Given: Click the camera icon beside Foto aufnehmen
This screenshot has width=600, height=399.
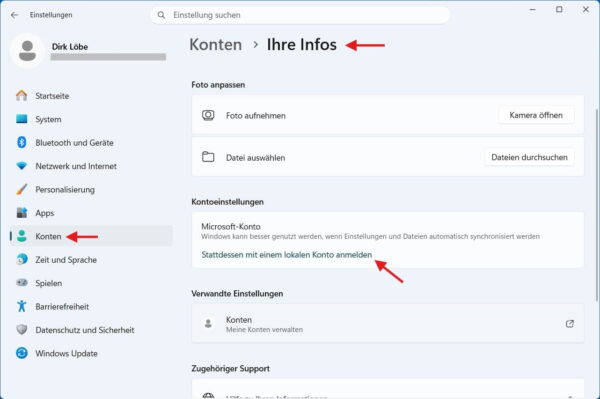Looking at the screenshot, I should pyautogui.click(x=208, y=115).
